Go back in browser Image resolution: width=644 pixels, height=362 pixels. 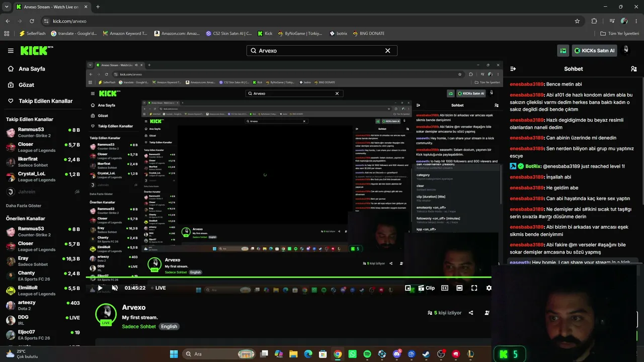8,21
